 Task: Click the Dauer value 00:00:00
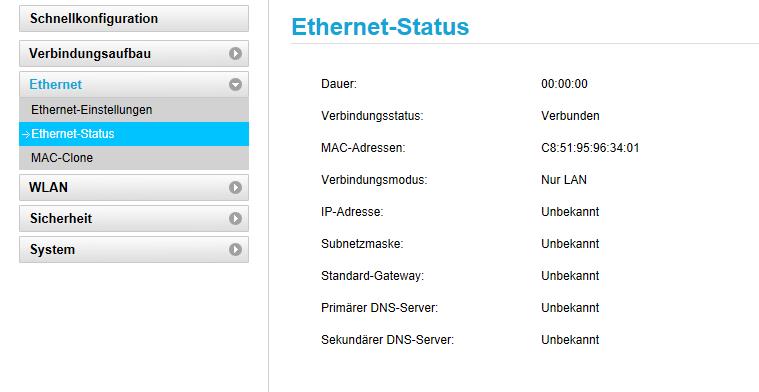(564, 84)
